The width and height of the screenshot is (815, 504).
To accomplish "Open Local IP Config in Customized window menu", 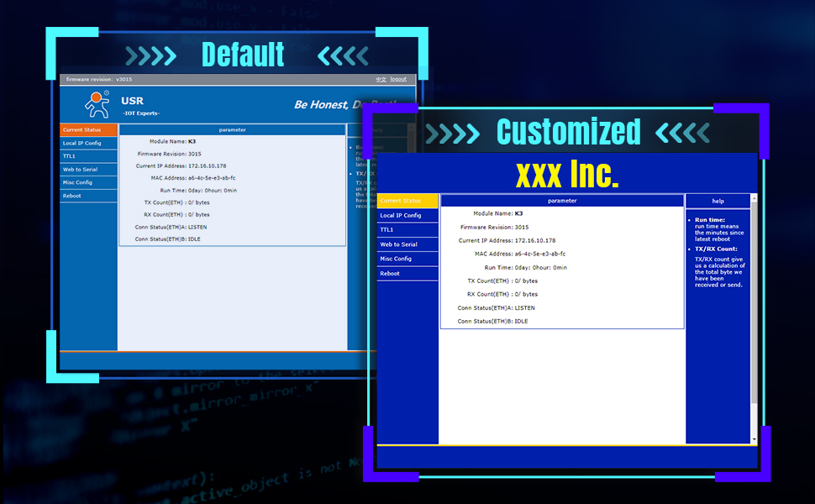I will 407,215.
